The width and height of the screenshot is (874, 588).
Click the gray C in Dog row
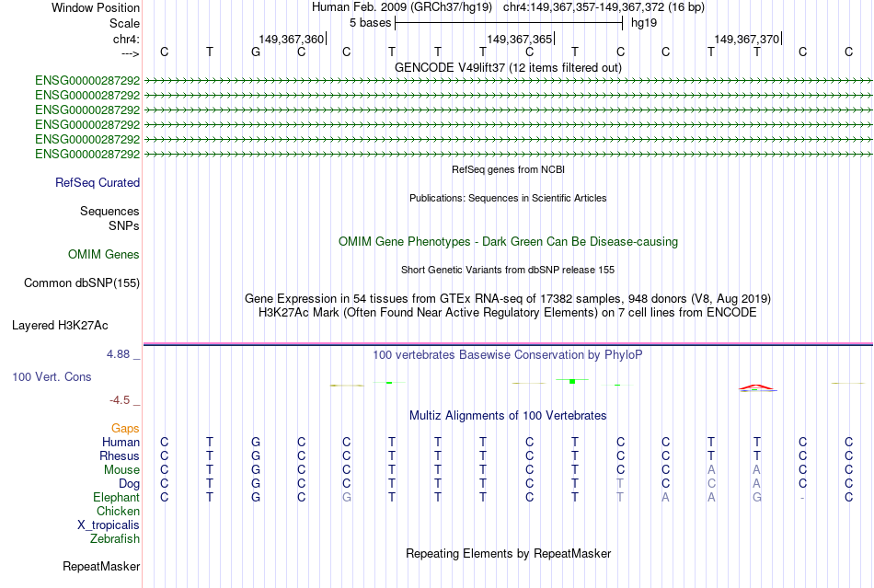coord(711,484)
